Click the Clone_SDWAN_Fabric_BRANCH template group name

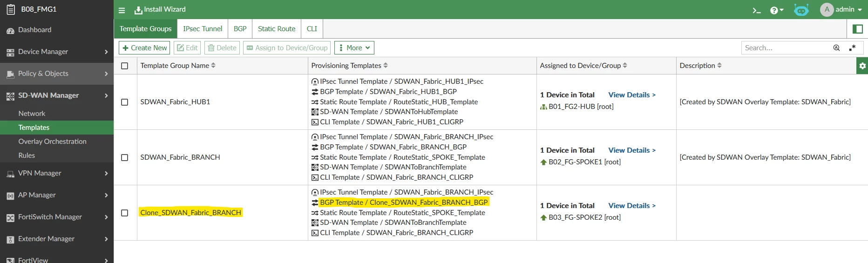[x=191, y=213]
